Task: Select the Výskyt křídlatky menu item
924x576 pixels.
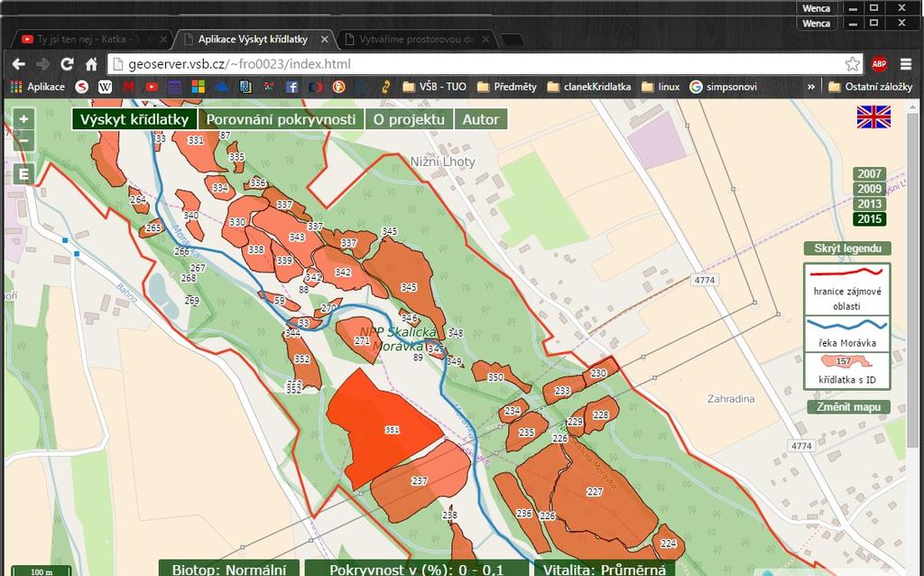Action: click(134, 119)
